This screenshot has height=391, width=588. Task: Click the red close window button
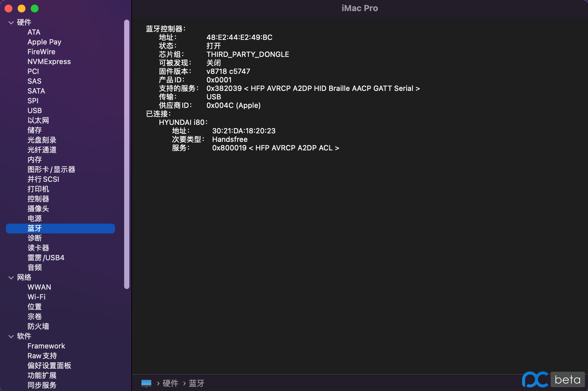[x=8, y=8]
